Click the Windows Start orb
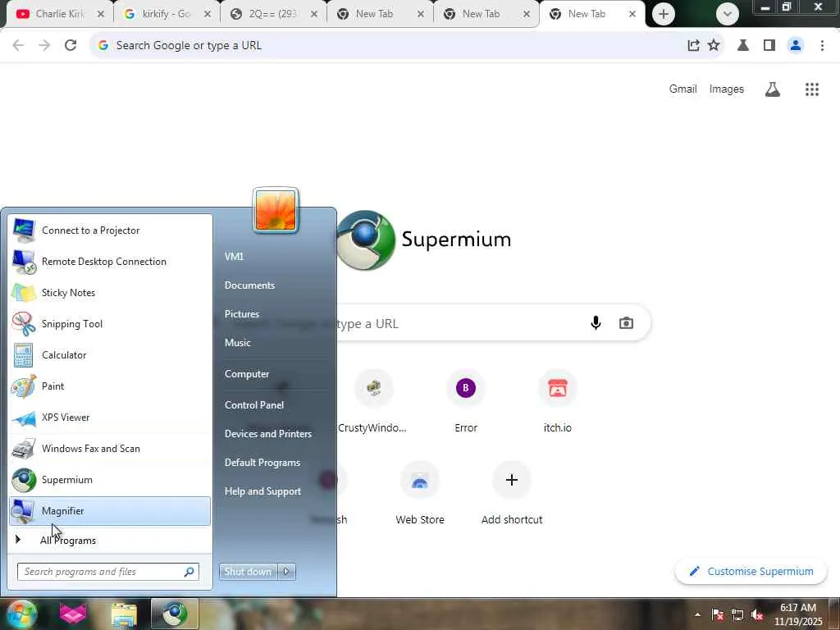This screenshot has height=630, width=840. [21, 614]
